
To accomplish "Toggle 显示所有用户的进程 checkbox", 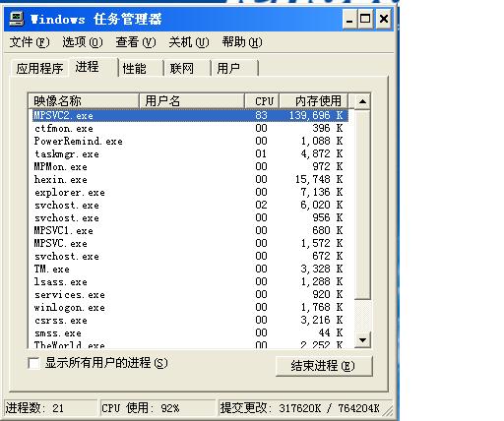I will [x=33, y=363].
